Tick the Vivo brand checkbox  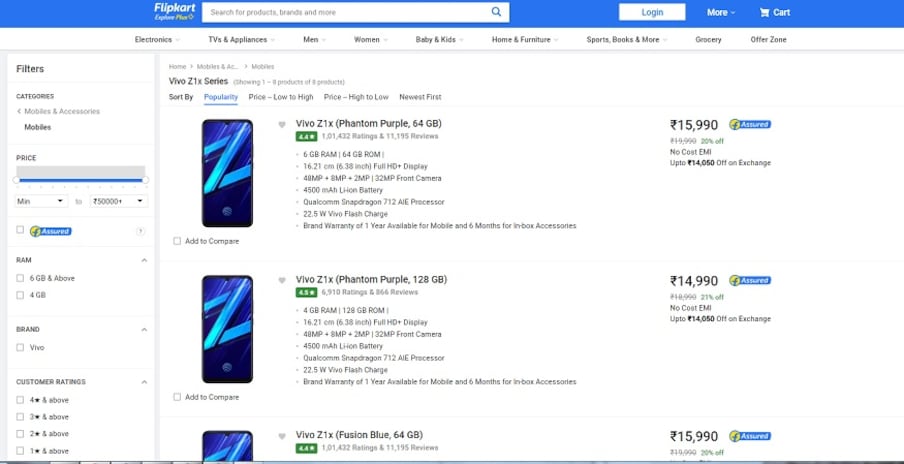[x=20, y=347]
